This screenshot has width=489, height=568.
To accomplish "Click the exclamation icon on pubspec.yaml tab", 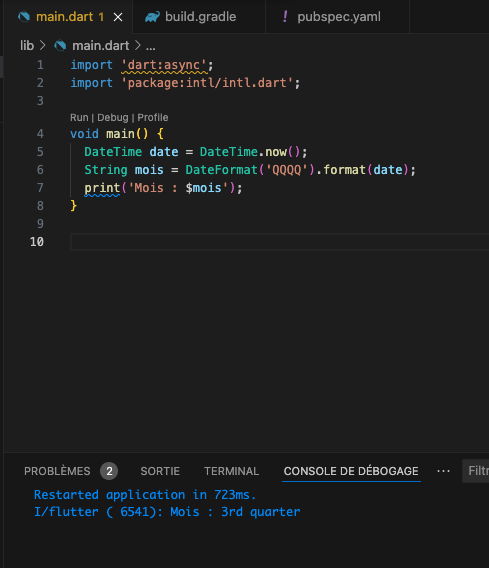I will tap(285, 16).
